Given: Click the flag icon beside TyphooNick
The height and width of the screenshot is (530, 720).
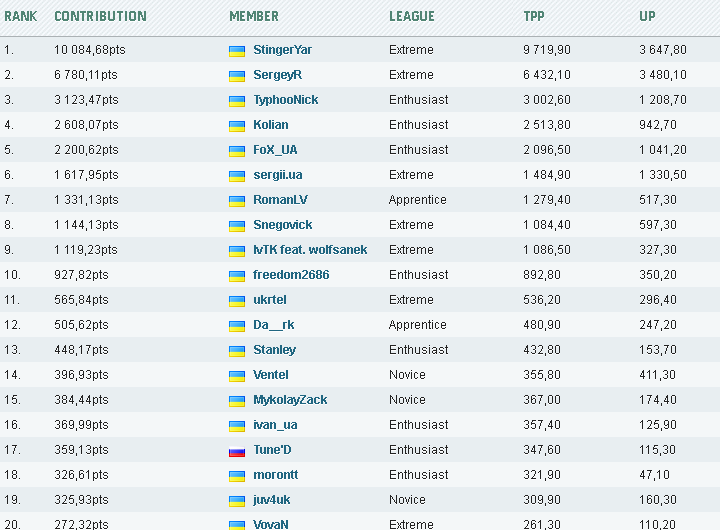Looking at the screenshot, I should click(x=237, y=101).
